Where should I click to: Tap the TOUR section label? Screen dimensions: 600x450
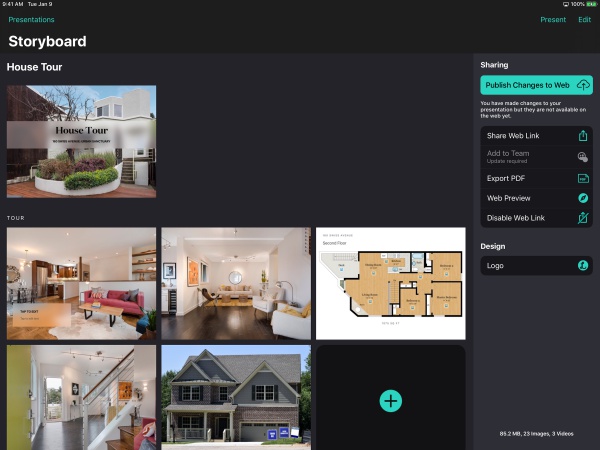tap(16, 218)
